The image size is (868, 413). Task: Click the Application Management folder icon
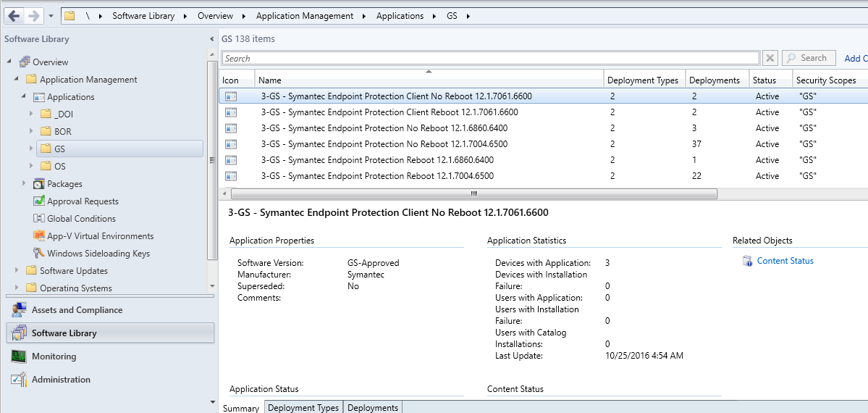click(32, 79)
